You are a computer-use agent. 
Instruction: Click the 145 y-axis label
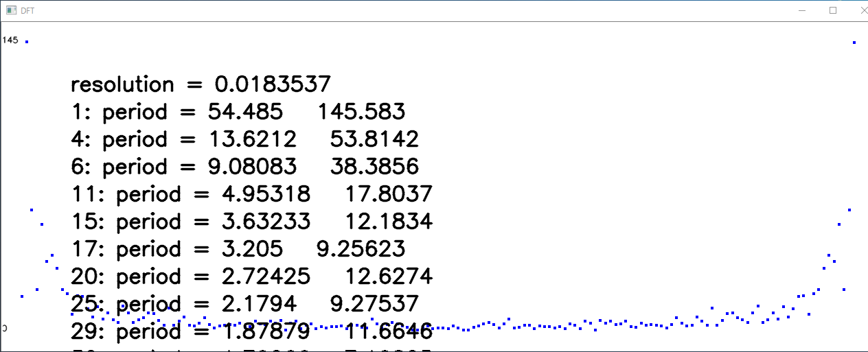[x=10, y=40]
